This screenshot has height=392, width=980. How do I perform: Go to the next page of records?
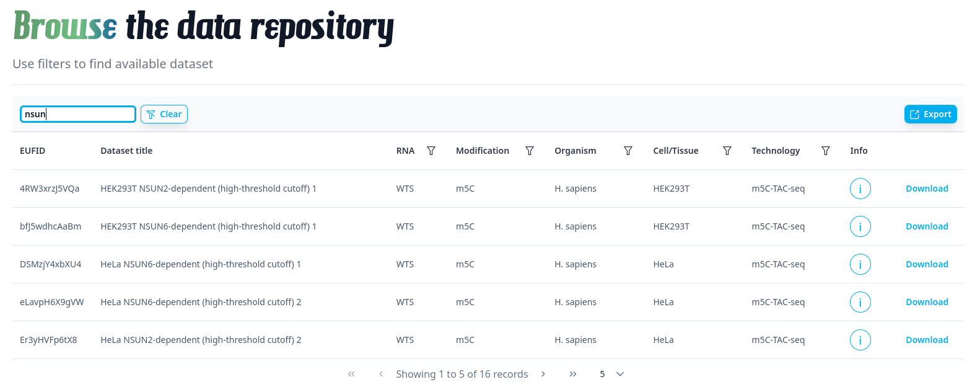coord(543,374)
